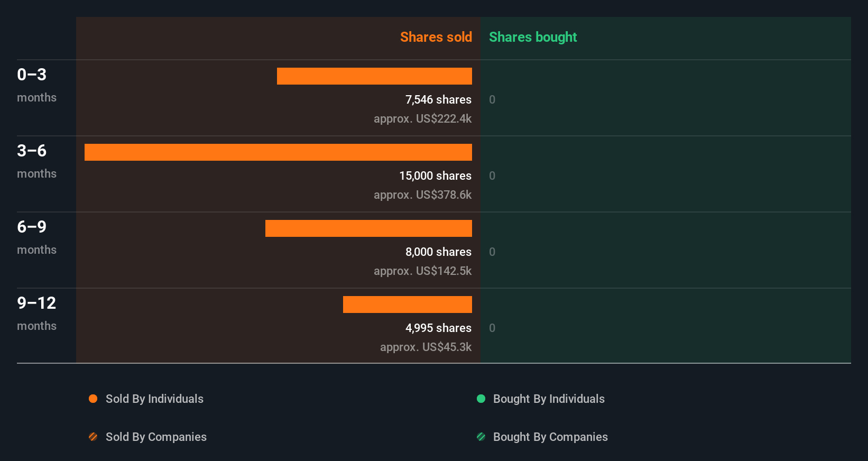Click the 9–12 row label

click(36, 303)
